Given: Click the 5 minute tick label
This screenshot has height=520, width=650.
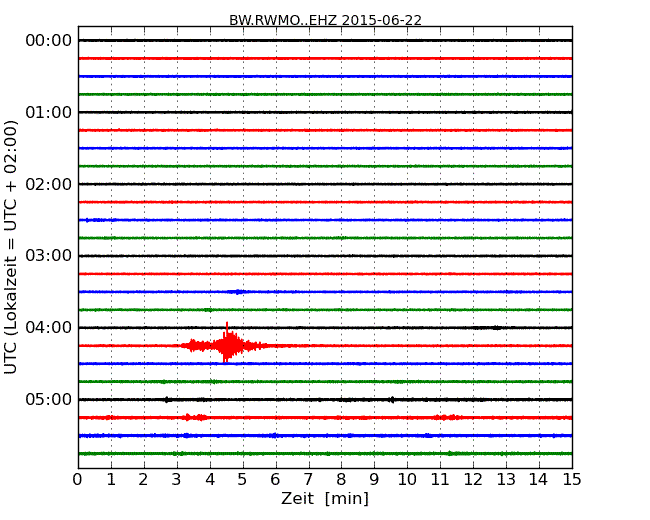Looking at the screenshot, I should click(x=243, y=480).
